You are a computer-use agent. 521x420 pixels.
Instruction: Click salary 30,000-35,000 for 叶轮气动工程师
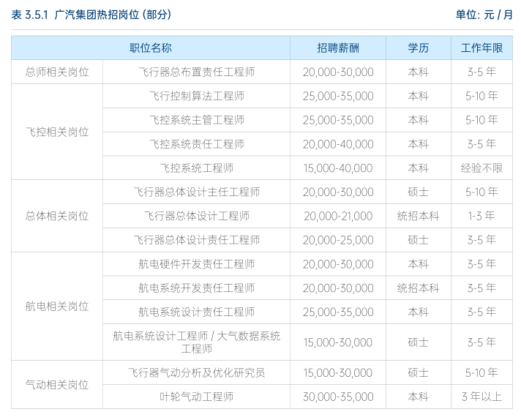pos(338,397)
